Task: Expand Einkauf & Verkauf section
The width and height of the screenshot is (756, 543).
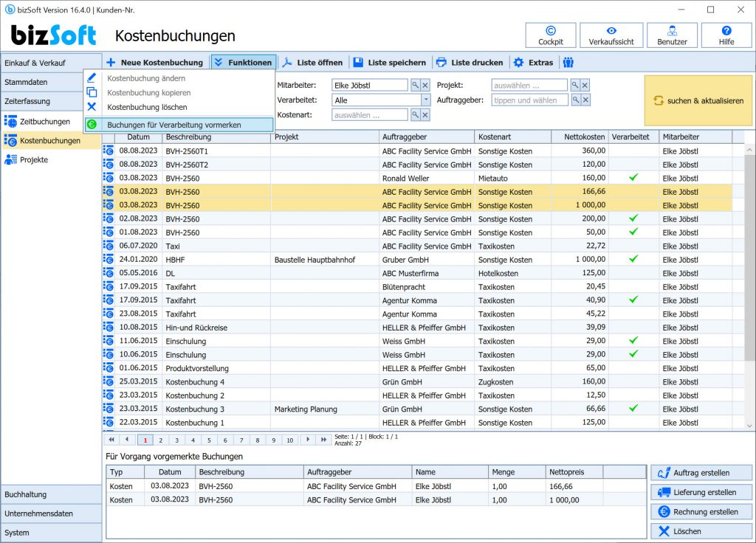Action: pyautogui.click(x=51, y=63)
